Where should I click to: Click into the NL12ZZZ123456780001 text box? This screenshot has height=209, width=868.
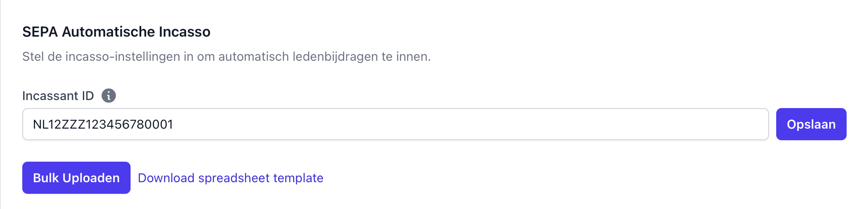point(395,124)
